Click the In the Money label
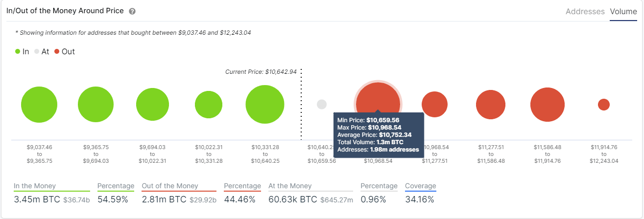Image resolution: width=644 pixels, height=219 pixels. click(35, 186)
